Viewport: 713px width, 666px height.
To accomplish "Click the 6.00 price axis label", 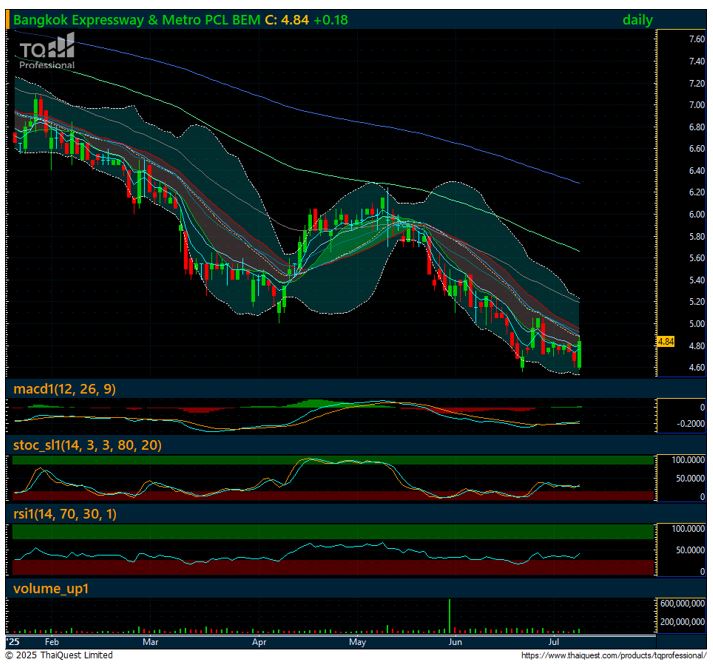I will tap(697, 215).
